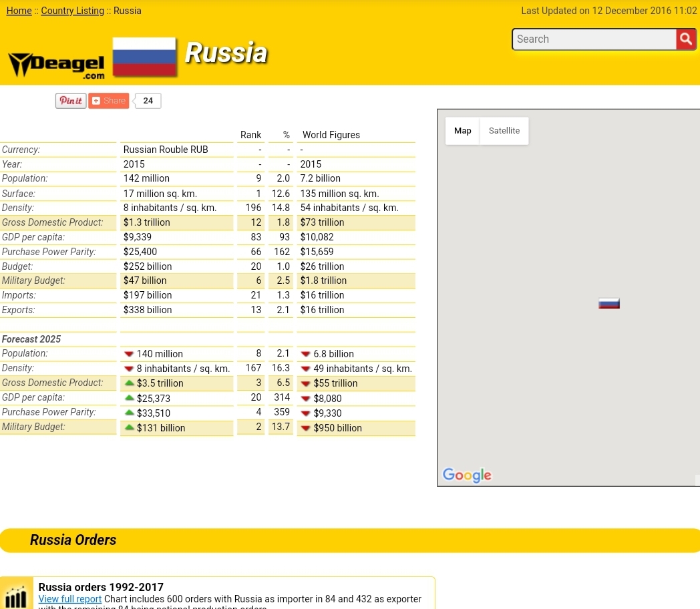Click the 6.8 billion forecast world population
700x609 pixels.
[334, 354]
